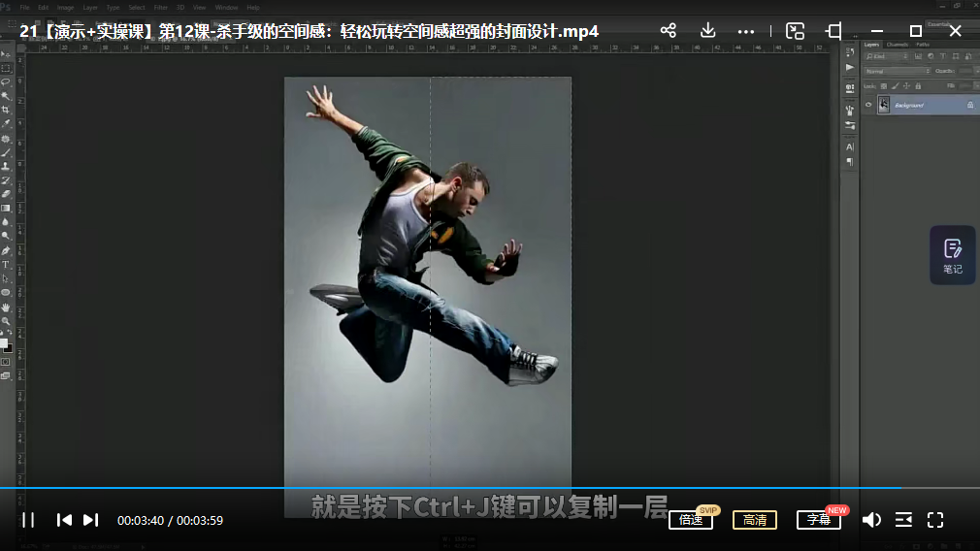Image resolution: width=980 pixels, height=551 pixels.
Task: Open the Normal blend mode dropdown
Action: tap(897, 71)
